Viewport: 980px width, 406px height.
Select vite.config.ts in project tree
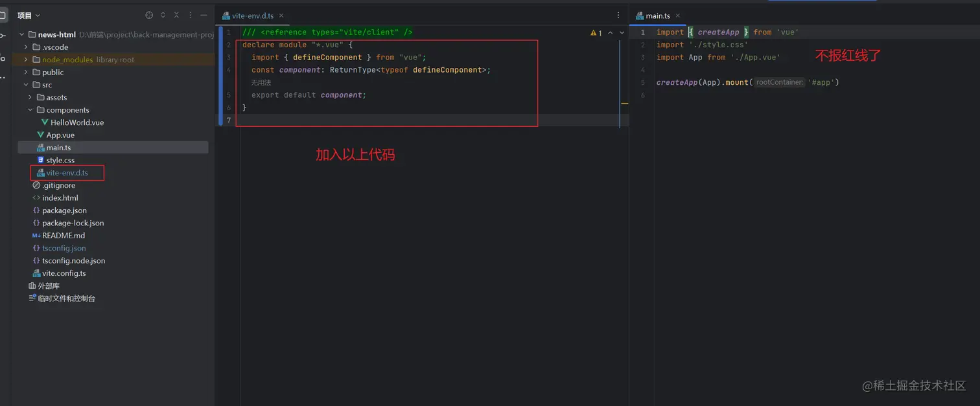click(64, 273)
